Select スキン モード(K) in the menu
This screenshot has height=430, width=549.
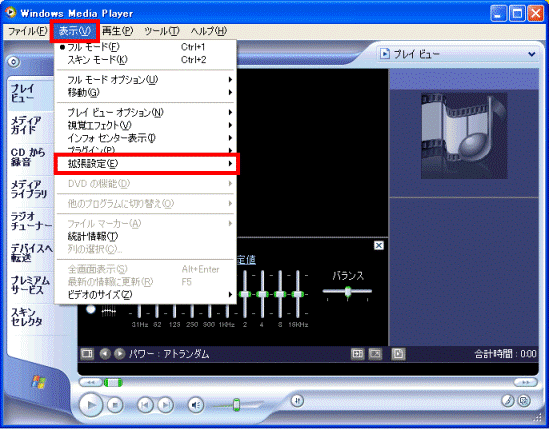(145, 60)
